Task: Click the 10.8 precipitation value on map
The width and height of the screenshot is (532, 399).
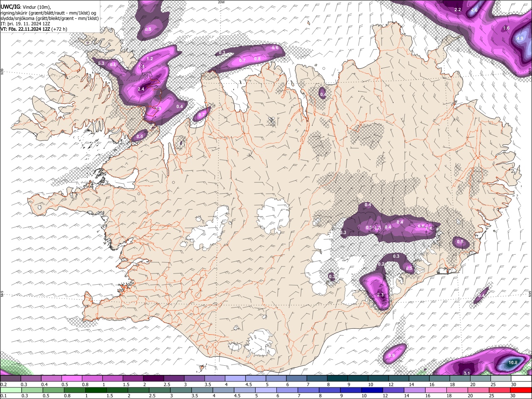Action: [x=513, y=363]
